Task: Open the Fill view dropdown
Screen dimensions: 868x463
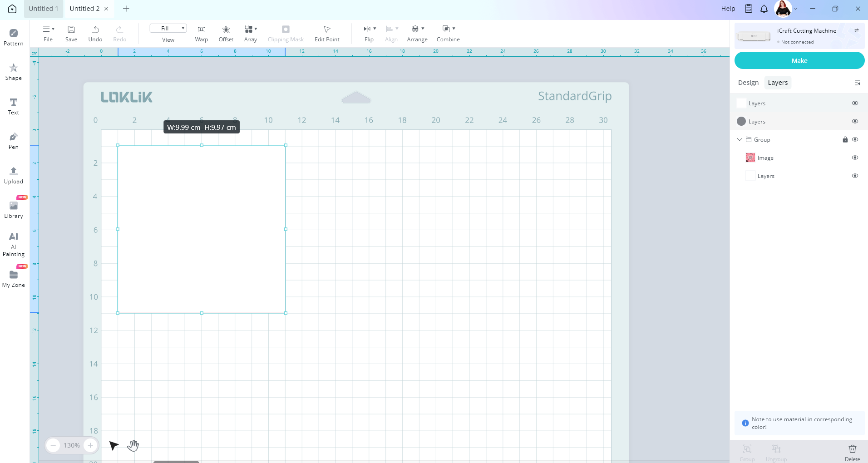Action: pyautogui.click(x=168, y=29)
